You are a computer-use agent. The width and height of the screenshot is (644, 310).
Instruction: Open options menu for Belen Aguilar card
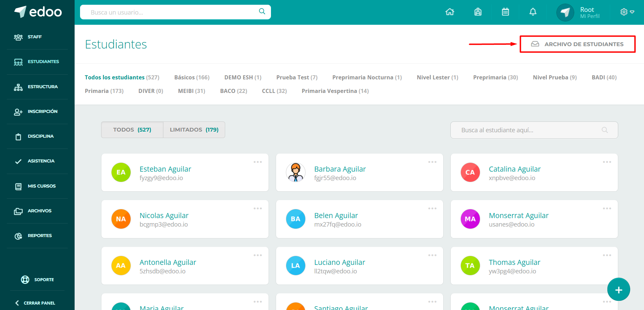click(432, 208)
